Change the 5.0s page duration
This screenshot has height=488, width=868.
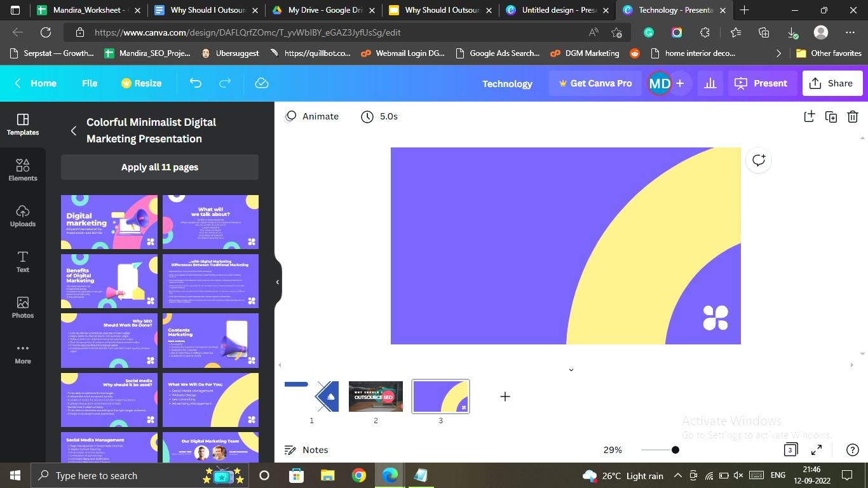[379, 116]
